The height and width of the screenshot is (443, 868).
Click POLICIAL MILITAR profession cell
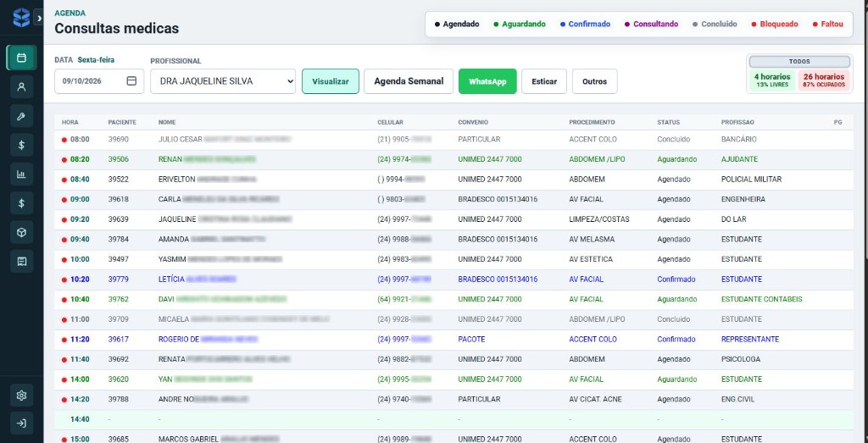coord(751,180)
